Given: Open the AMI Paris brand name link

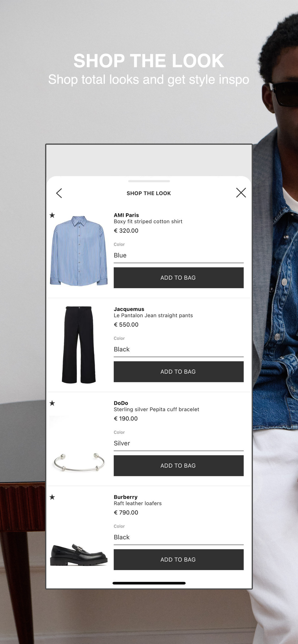Looking at the screenshot, I should pyautogui.click(x=126, y=215).
